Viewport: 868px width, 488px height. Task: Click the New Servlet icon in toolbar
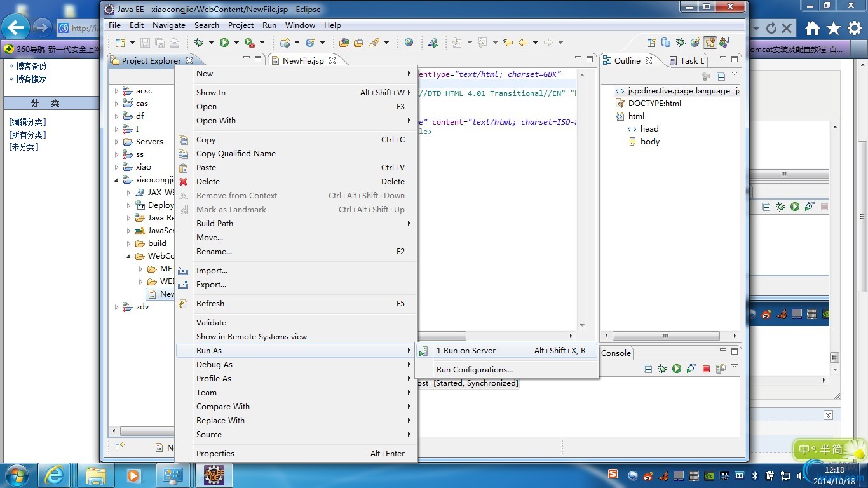(310, 43)
